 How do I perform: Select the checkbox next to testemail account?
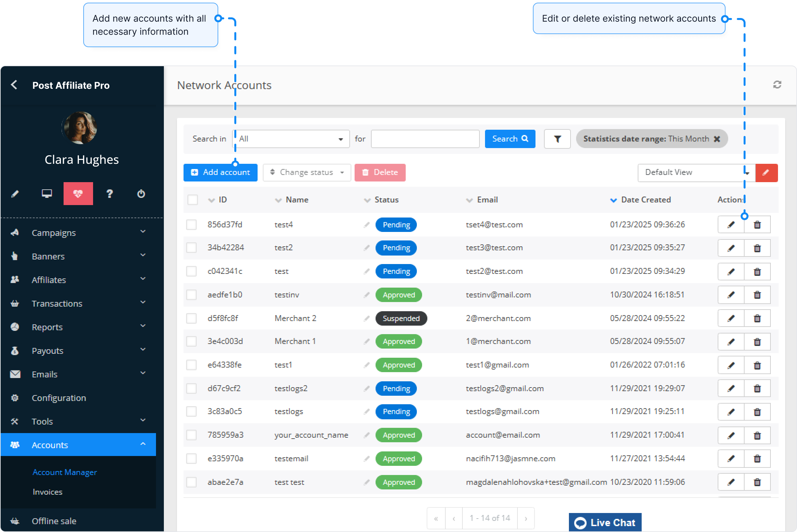point(191,458)
